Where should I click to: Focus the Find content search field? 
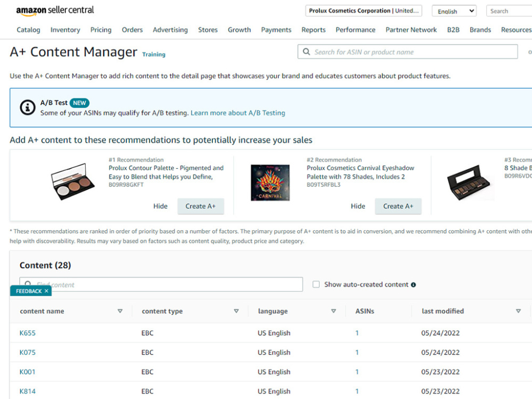point(161,284)
